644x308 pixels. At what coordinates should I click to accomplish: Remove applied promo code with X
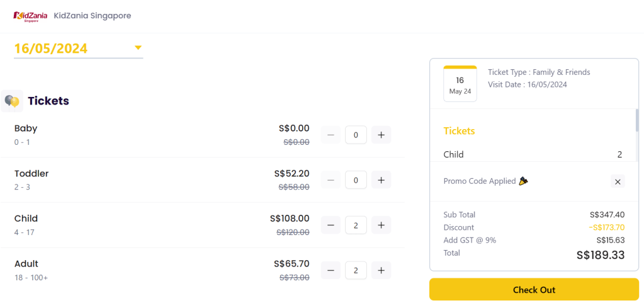click(x=618, y=181)
